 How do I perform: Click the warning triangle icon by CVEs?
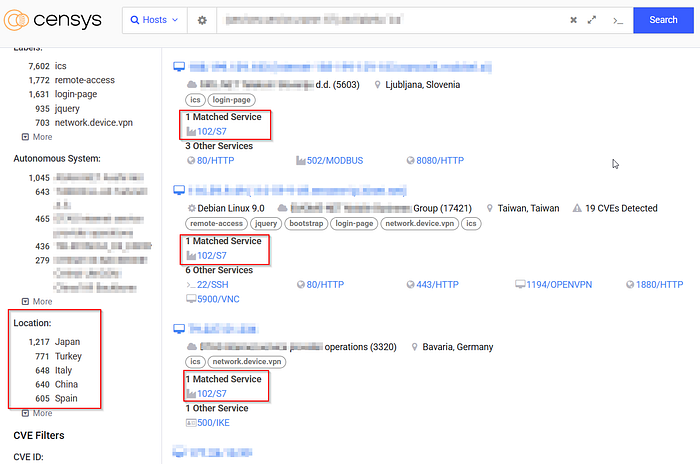pyautogui.click(x=577, y=208)
